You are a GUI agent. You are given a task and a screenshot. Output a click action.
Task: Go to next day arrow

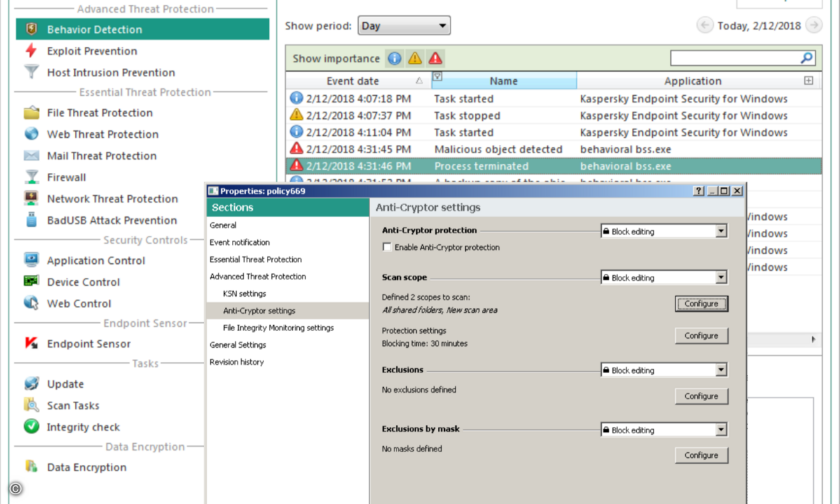[814, 25]
